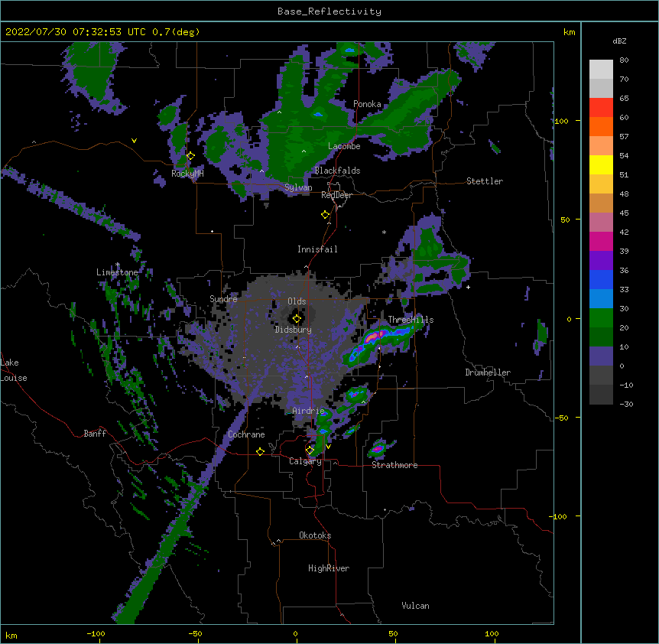Image resolution: width=659 pixels, height=644 pixels.
Task: Click the Calgary city label
Action: point(305,461)
